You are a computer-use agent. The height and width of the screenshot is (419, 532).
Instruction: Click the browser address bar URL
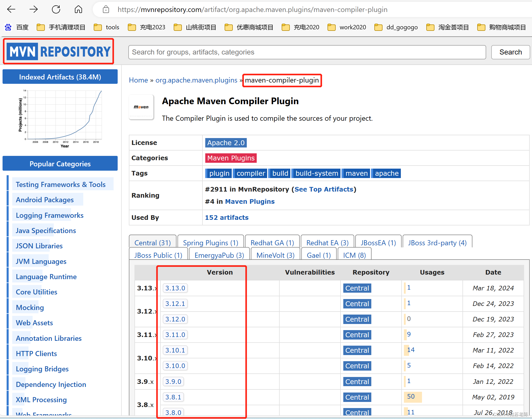click(252, 10)
